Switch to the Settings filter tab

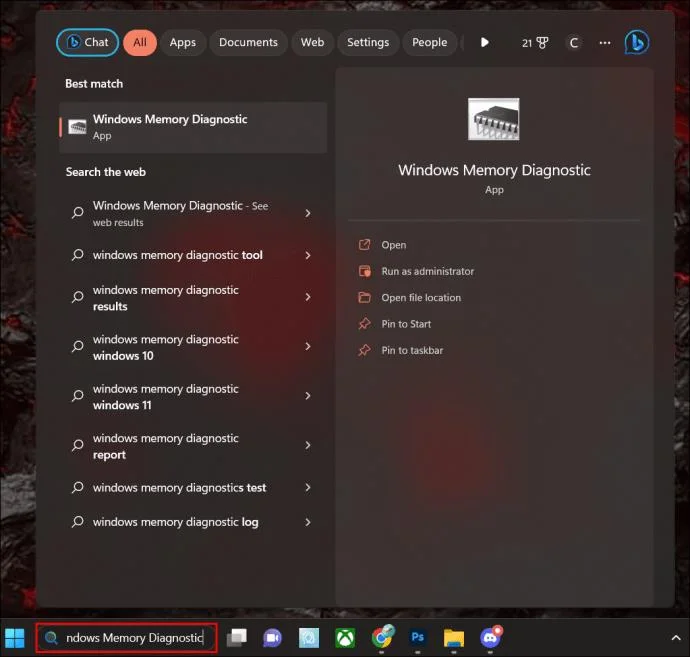[368, 43]
